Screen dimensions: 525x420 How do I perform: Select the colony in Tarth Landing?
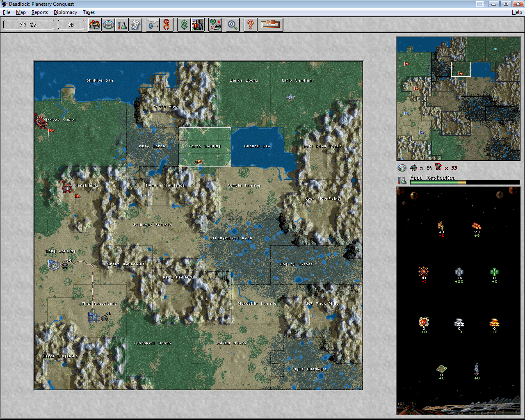click(x=199, y=162)
